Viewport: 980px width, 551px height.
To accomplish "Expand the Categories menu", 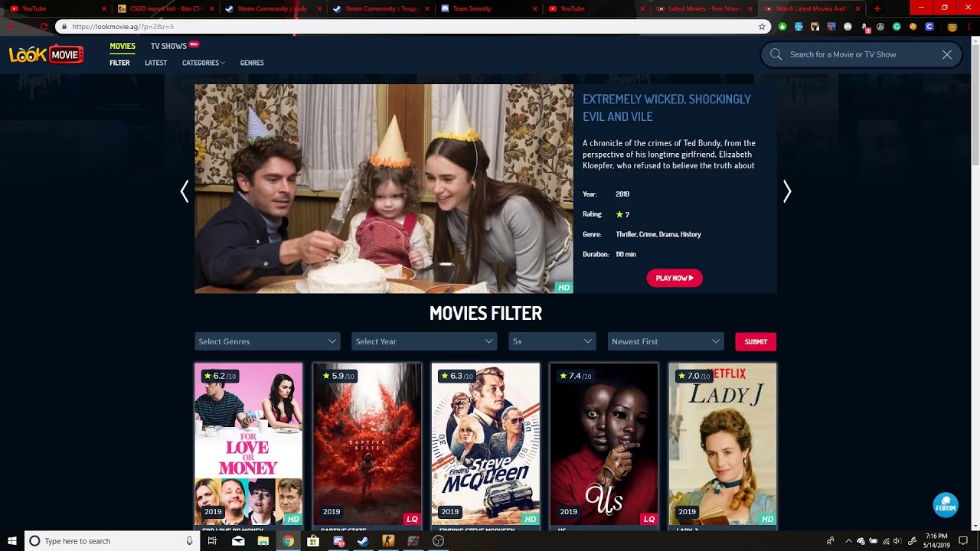I will pos(203,63).
